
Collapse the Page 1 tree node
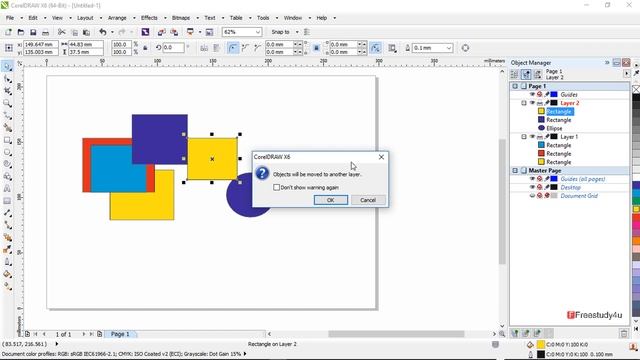tap(515, 86)
